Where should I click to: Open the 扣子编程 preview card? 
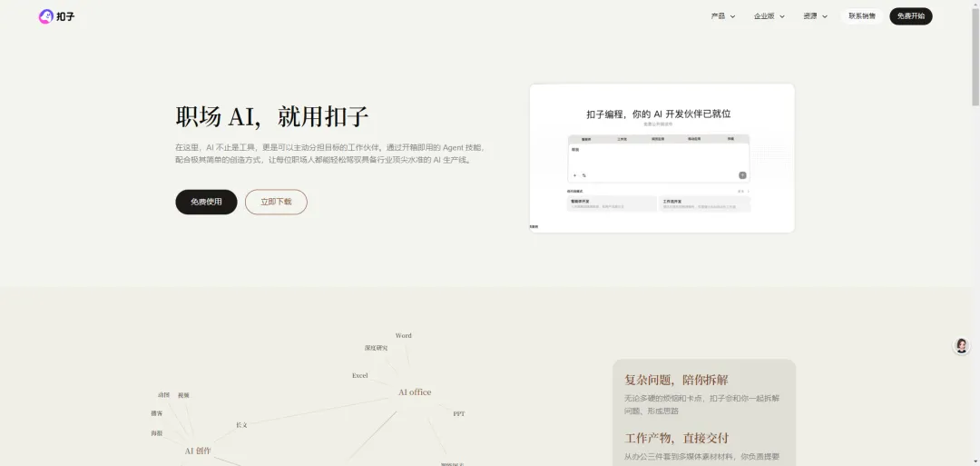click(x=661, y=158)
